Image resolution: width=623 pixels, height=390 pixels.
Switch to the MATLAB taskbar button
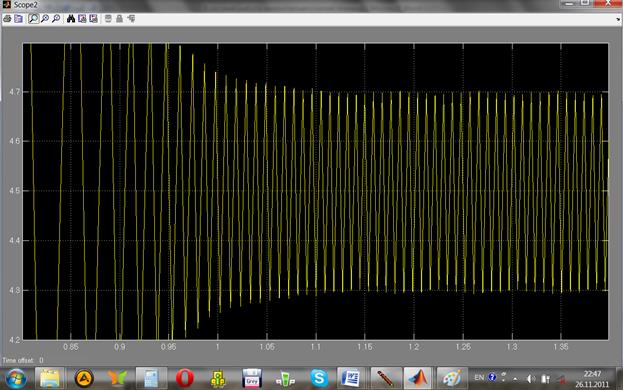[x=418, y=378]
